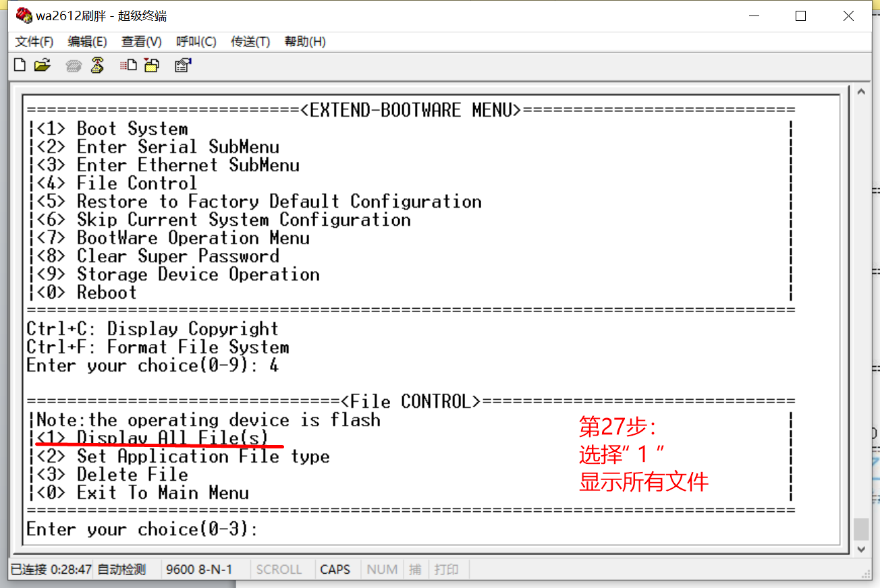Click the vertical scrollbar thumb

coord(861,529)
